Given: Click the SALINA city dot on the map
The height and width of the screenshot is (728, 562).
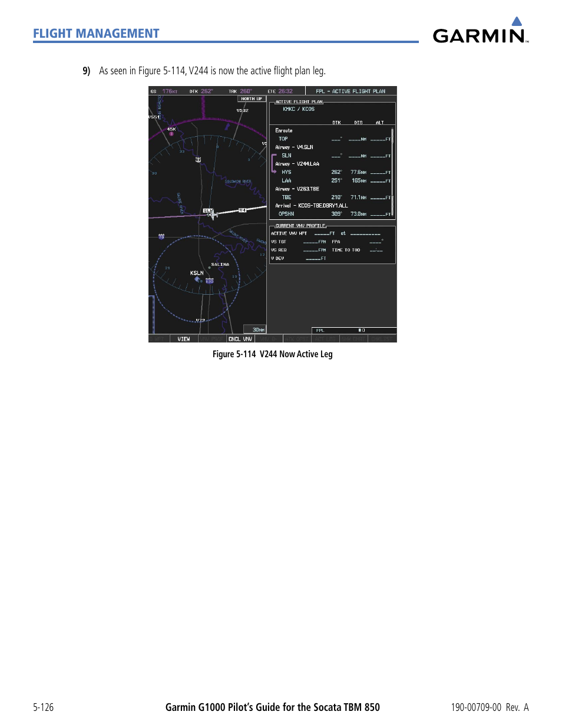Looking at the screenshot, I should [x=209, y=268].
